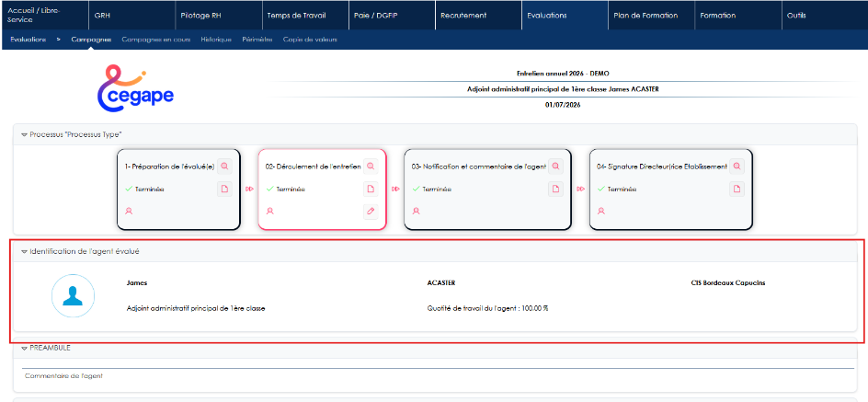Select the 04- Signature Directeur(rice) Etablissement card
This screenshot has width=868, height=402.
click(671, 189)
